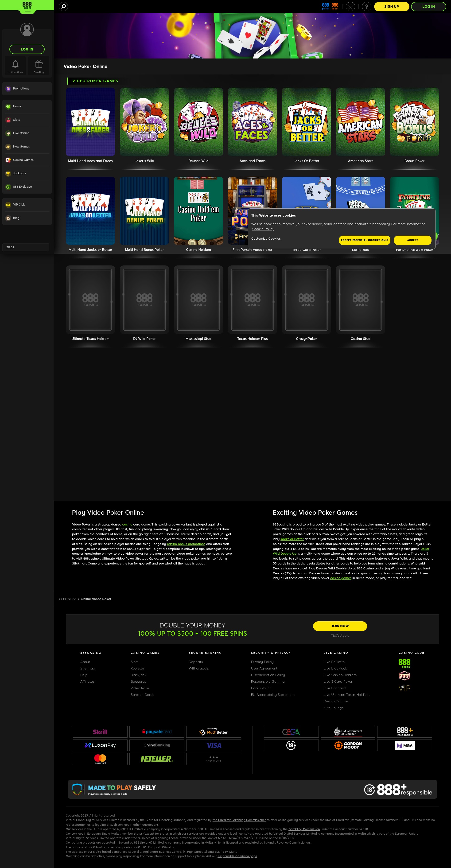The image size is (451, 868).
Task: Open Crazy4Poker game card
Action: click(x=307, y=300)
